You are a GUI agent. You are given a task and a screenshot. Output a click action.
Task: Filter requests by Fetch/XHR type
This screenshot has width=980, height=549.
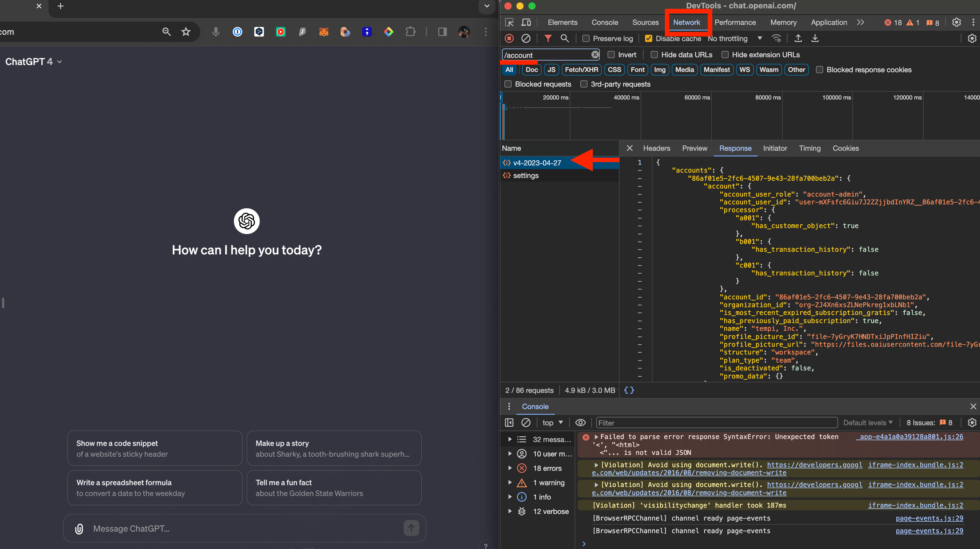pyautogui.click(x=581, y=70)
